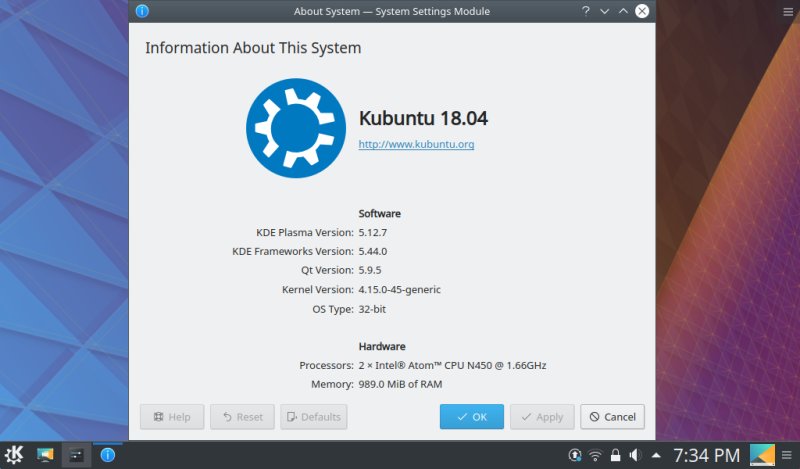
Task: Open the audio volume tray icon
Action: (x=635, y=455)
